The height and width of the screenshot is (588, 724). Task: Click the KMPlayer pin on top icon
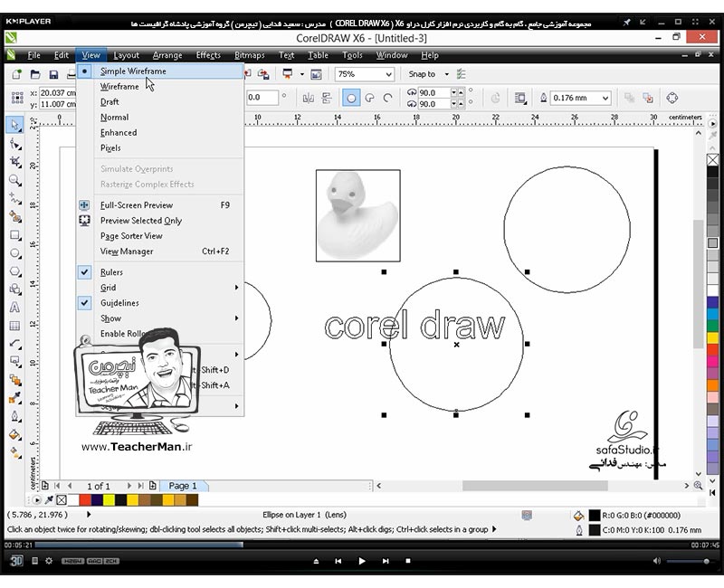(626, 22)
